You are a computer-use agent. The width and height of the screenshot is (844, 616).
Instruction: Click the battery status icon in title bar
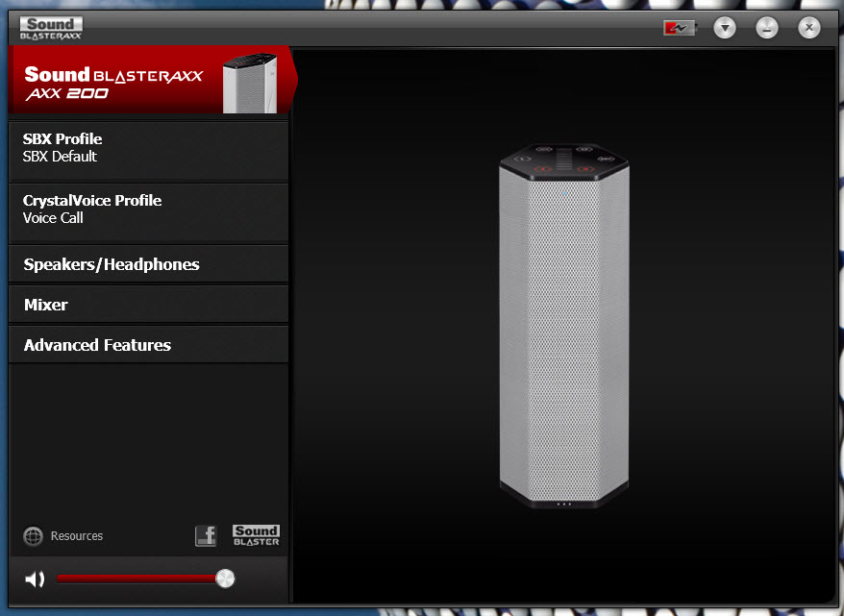click(680, 28)
